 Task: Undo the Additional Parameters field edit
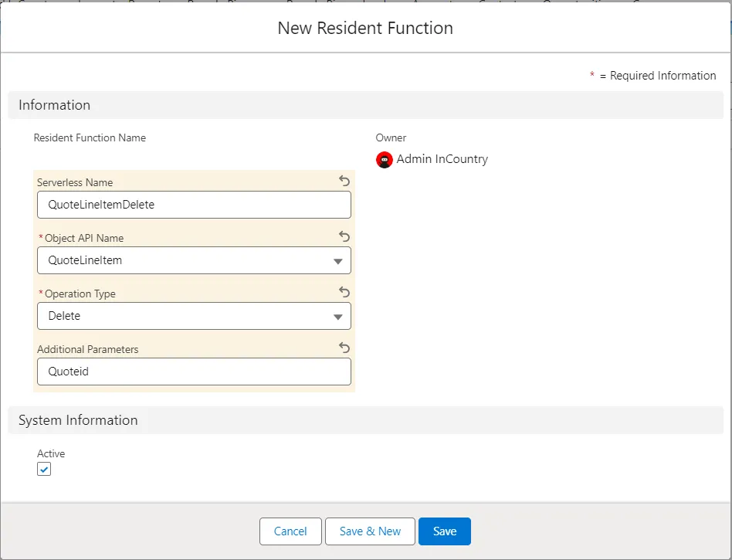344,348
